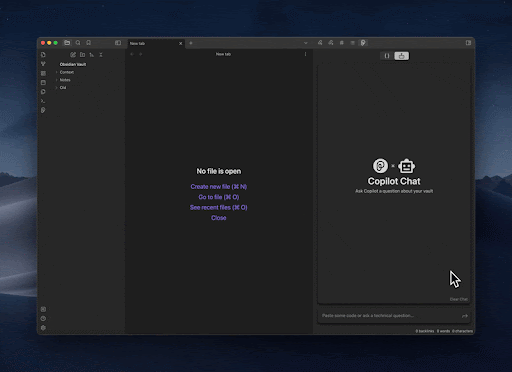
Task: Click the Copilot Chat heading
Action: (x=394, y=181)
